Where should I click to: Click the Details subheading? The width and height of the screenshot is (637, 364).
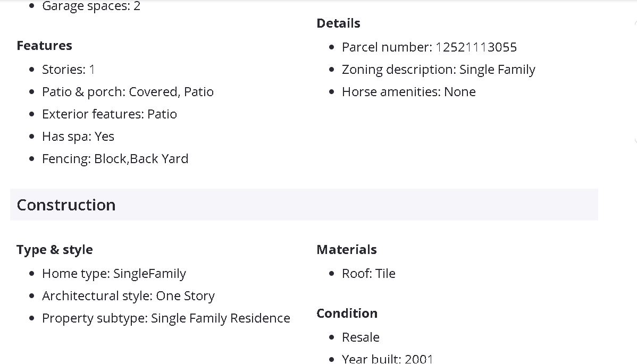[338, 23]
